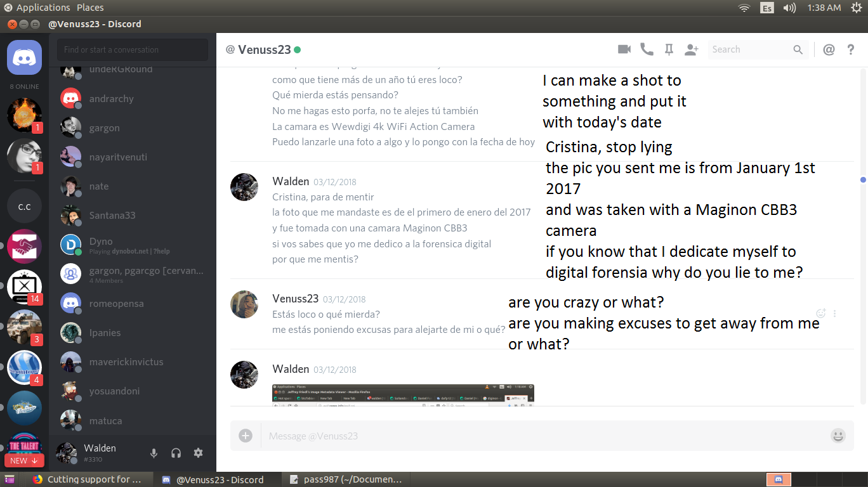Screen dimensions: 868x487
Task: Open the handshake logo server
Action: pyautogui.click(x=24, y=246)
